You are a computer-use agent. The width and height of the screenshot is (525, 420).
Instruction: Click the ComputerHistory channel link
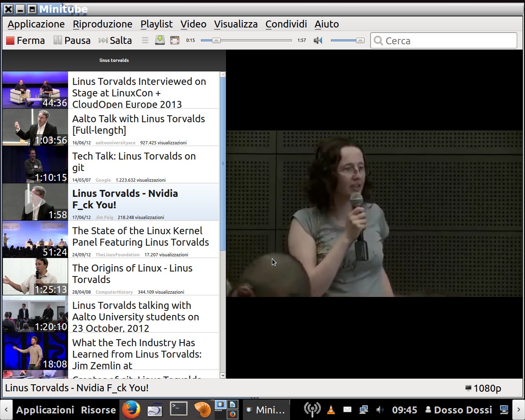coord(114,292)
